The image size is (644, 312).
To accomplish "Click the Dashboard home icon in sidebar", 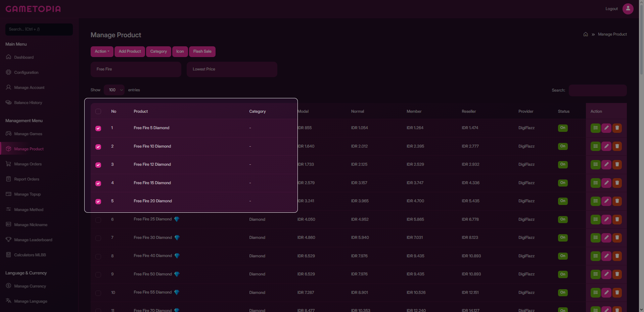I will click(8, 57).
